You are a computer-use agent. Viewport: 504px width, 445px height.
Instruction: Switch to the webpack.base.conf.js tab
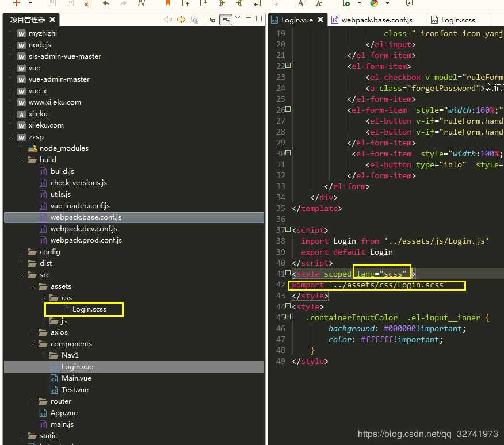click(x=377, y=20)
